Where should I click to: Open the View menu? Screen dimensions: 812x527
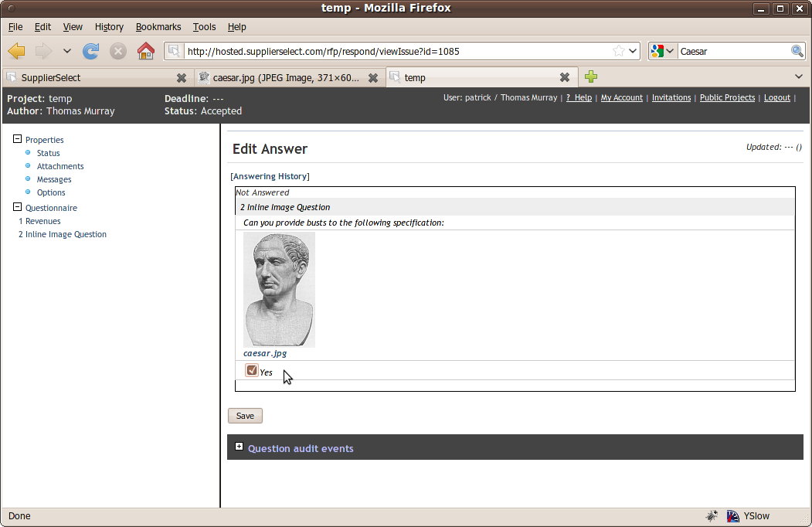[x=73, y=27]
